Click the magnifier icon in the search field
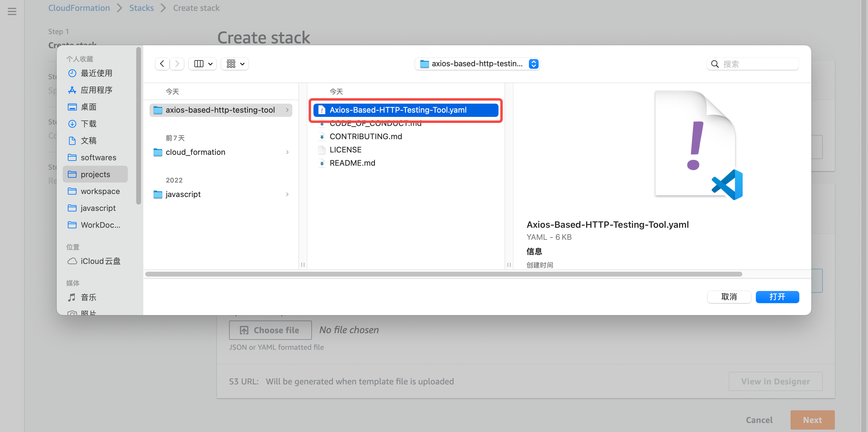This screenshot has width=868, height=432. (715, 64)
